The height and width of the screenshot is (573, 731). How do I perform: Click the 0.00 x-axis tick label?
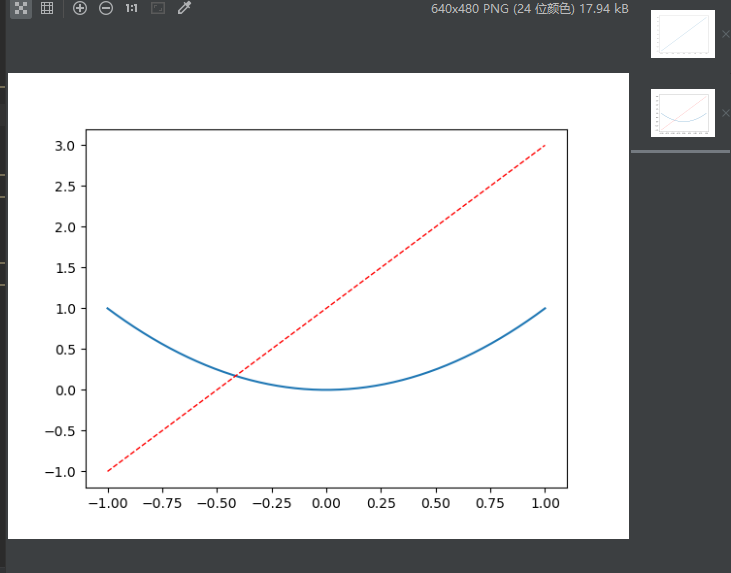coord(326,503)
